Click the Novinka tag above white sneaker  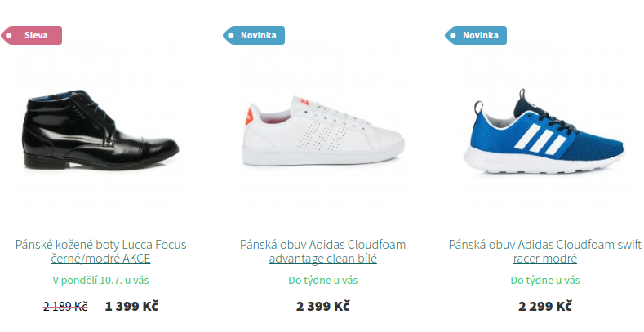[x=254, y=35]
